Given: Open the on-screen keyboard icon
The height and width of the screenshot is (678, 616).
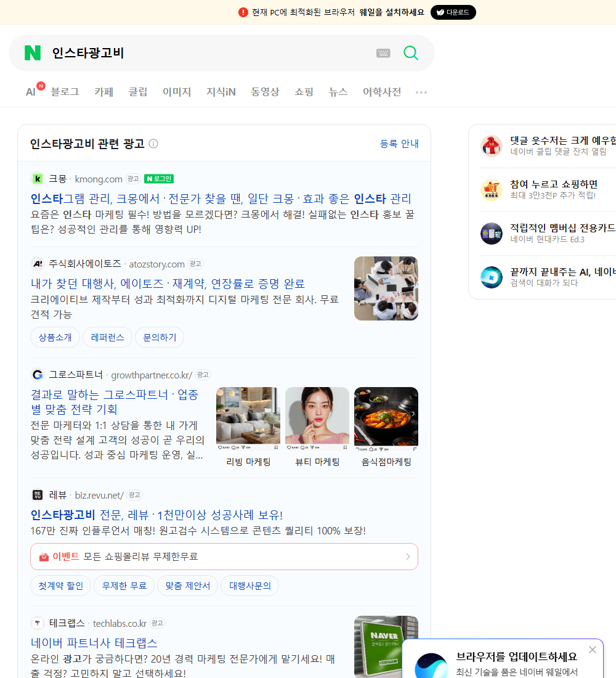Looking at the screenshot, I should pos(383,53).
